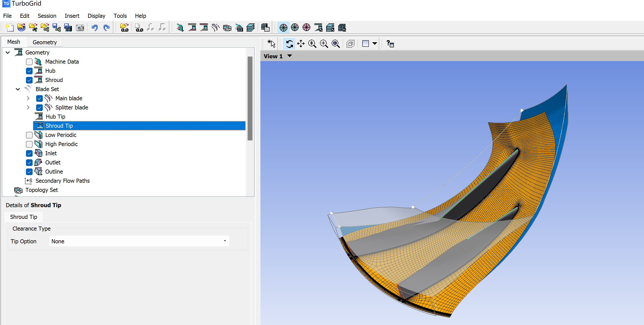Viewport: 644px width, 325px height.
Task: Switch to the Mesh tab
Action: [14, 42]
